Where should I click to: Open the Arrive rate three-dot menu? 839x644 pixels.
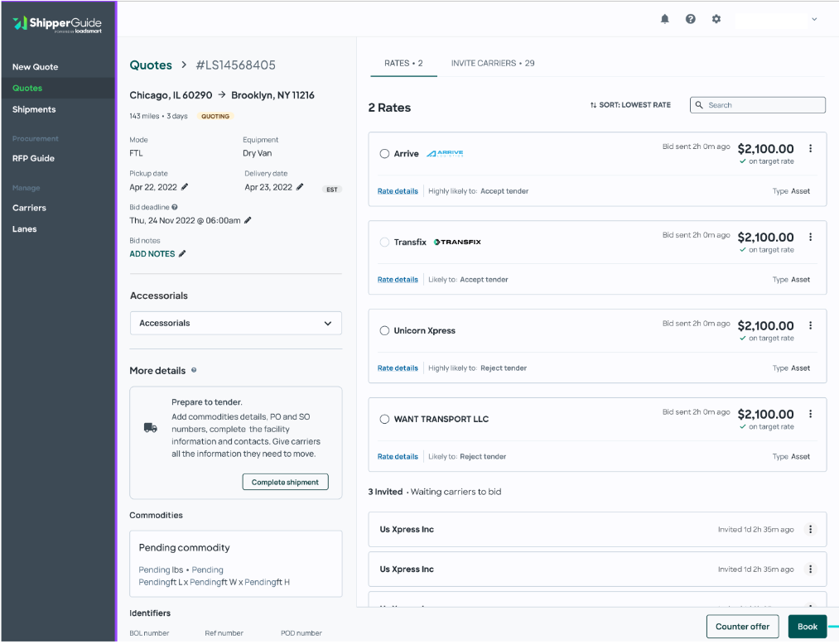pyautogui.click(x=810, y=149)
